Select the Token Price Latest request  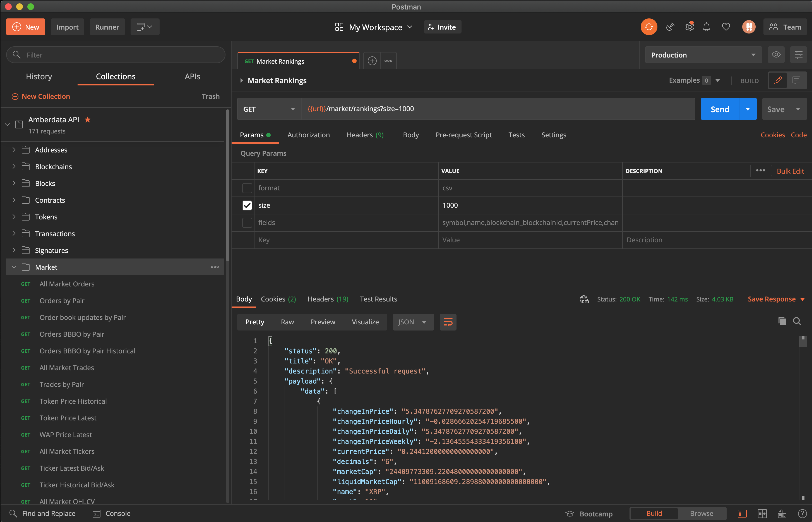pos(68,418)
